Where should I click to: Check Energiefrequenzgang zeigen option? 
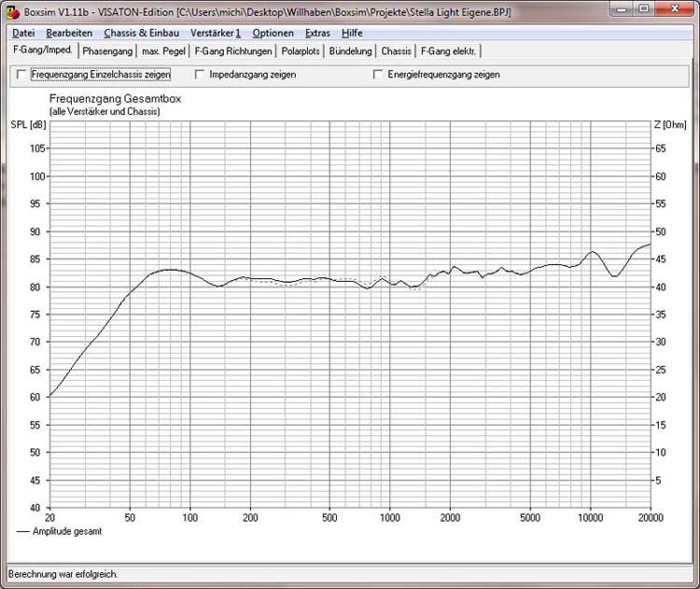tap(379, 75)
